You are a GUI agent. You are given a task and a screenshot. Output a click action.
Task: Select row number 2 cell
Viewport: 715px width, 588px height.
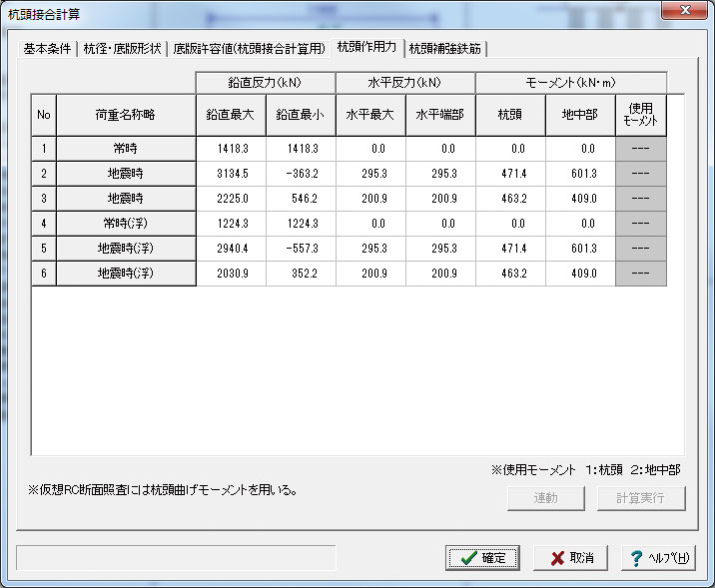point(44,174)
